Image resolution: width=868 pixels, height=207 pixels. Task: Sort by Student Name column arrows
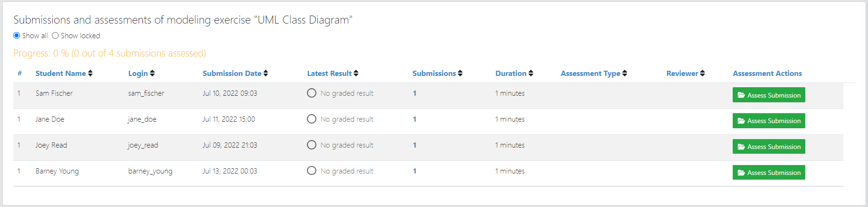click(90, 74)
